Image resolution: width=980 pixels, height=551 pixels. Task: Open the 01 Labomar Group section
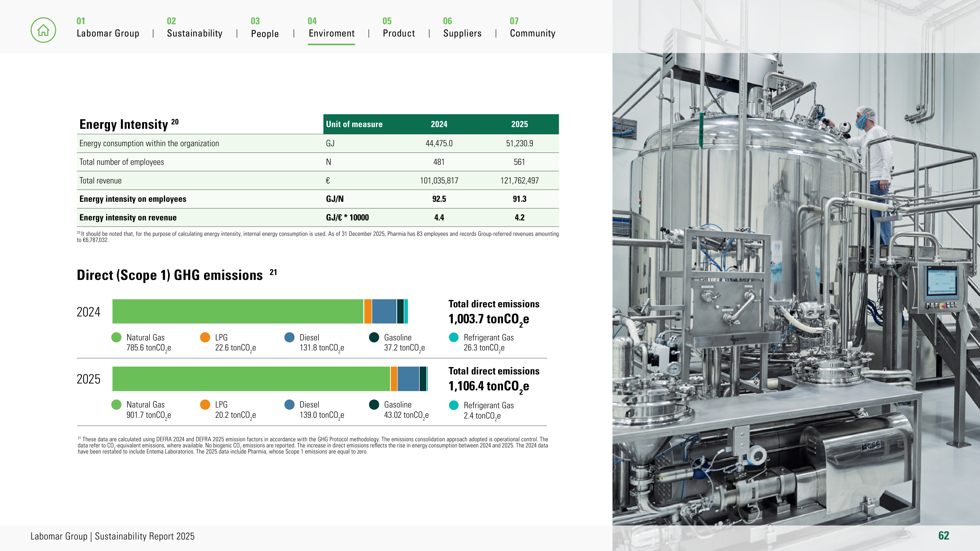point(108,28)
